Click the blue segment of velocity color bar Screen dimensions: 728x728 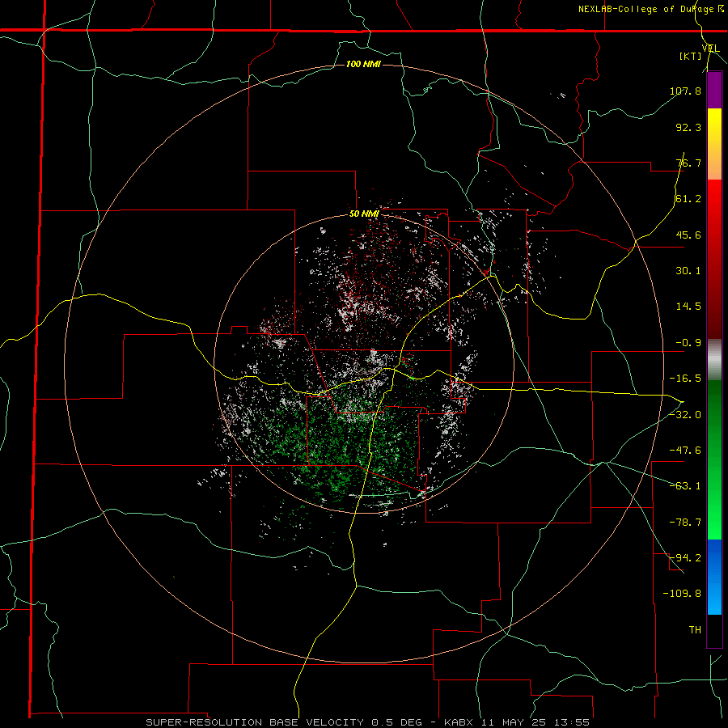click(x=714, y=577)
